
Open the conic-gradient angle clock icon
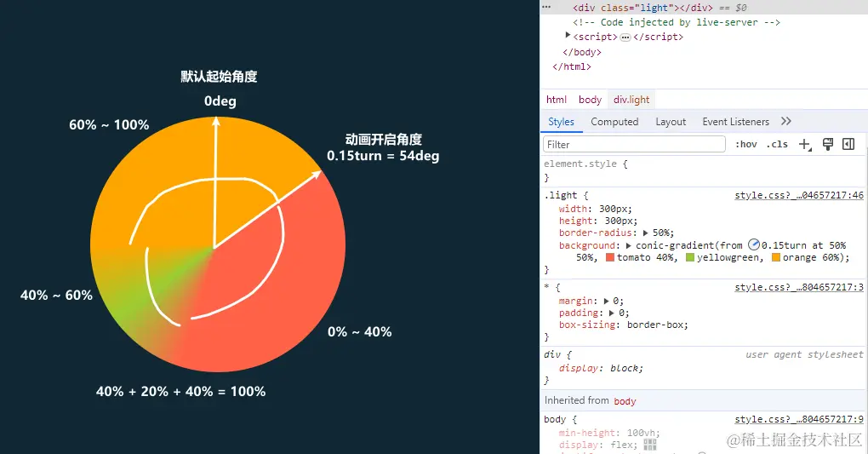pyautogui.click(x=753, y=244)
